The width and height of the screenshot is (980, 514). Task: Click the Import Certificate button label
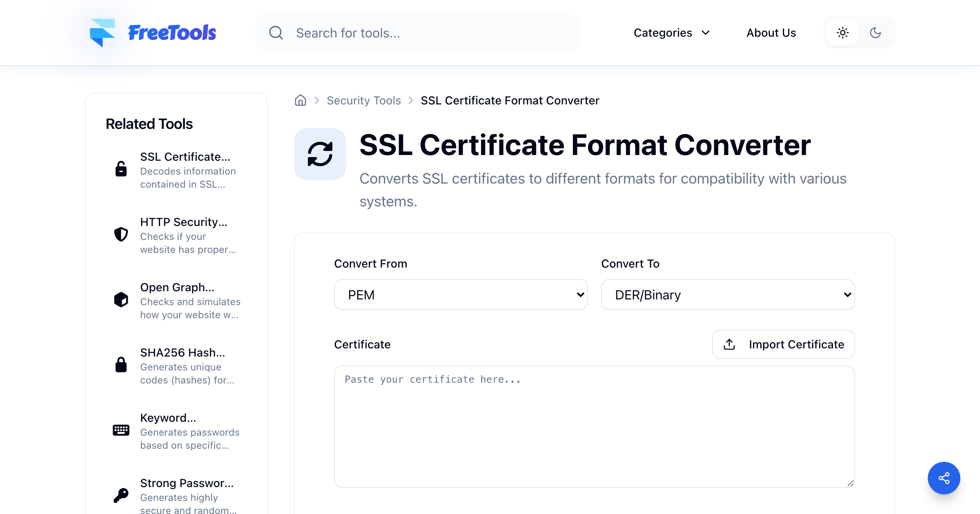click(x=796, y=344)
